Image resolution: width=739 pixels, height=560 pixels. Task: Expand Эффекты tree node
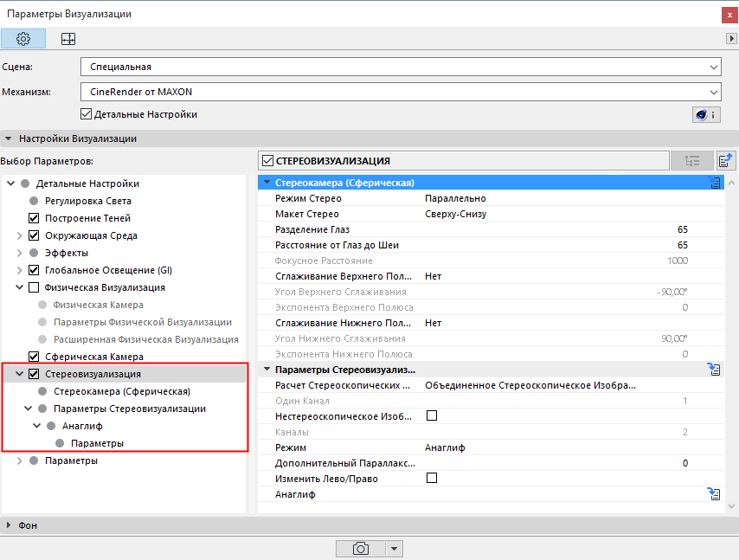tap(19, 253)
